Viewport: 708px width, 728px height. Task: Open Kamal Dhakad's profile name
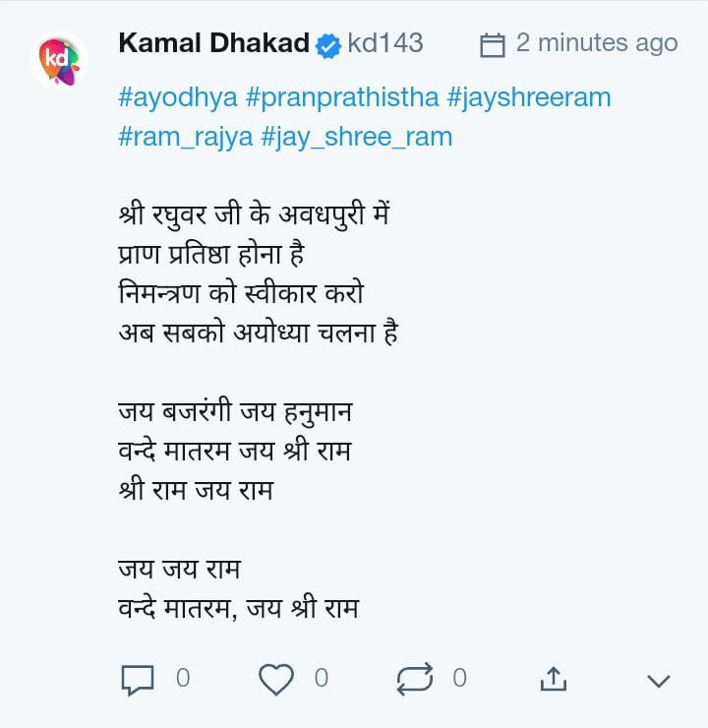tap(213, 43)
